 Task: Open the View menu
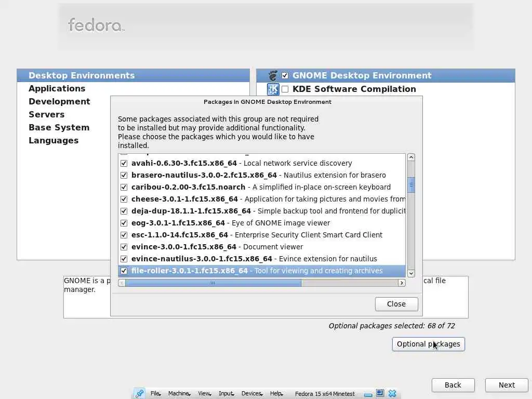205,393
